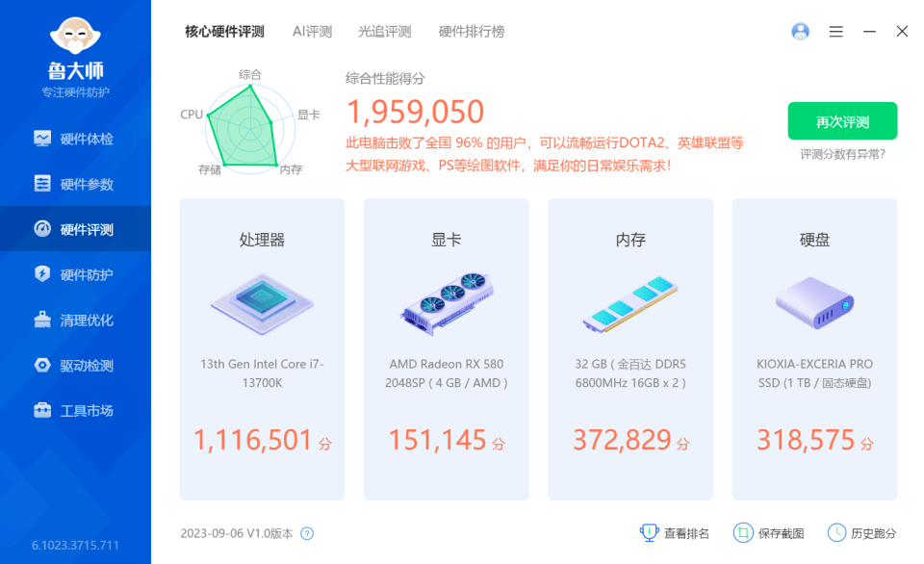Image resolution: width=924 pixels, height=564 pixels.
Task: Click the 硬盘 drive icon
Action: click(x=814, y=303)
